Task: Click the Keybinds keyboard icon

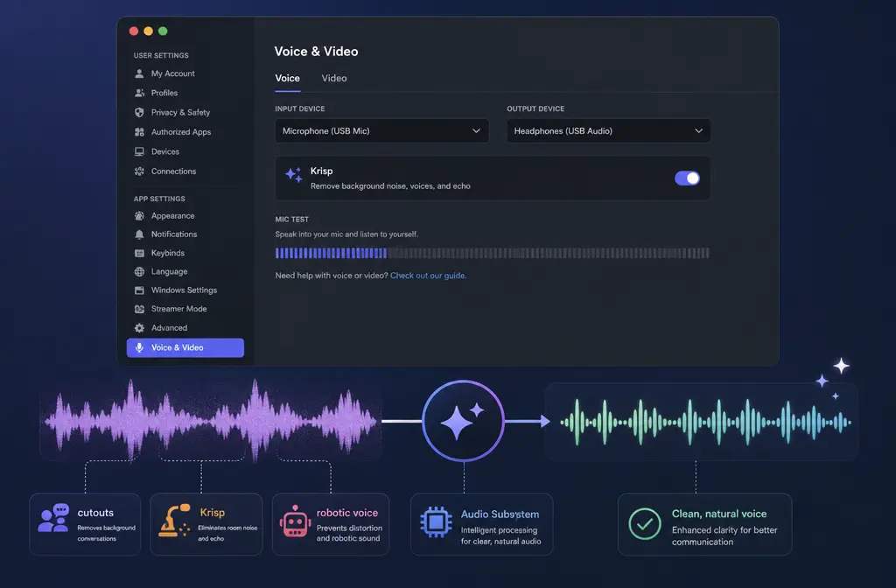Action: coord(139,253)
